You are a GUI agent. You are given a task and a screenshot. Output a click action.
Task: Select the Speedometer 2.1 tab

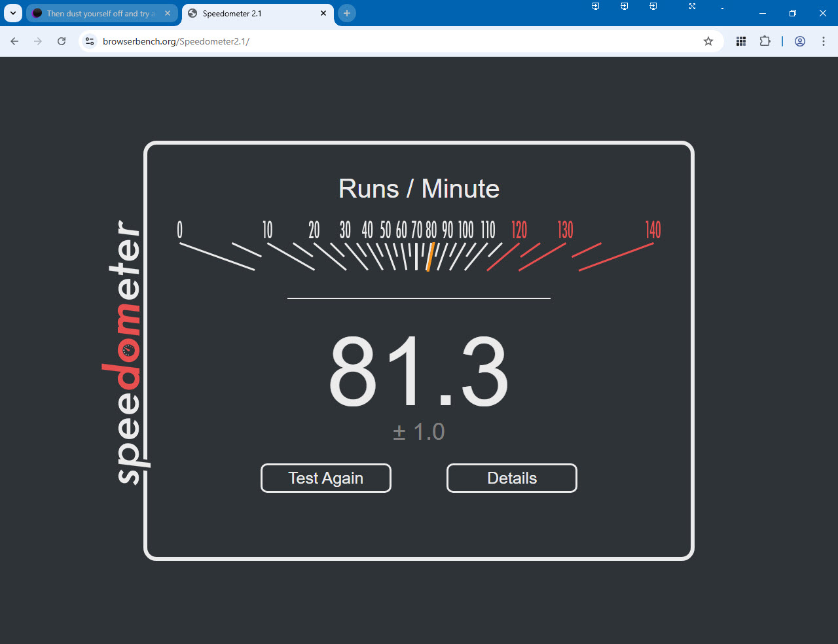(252, 13)
